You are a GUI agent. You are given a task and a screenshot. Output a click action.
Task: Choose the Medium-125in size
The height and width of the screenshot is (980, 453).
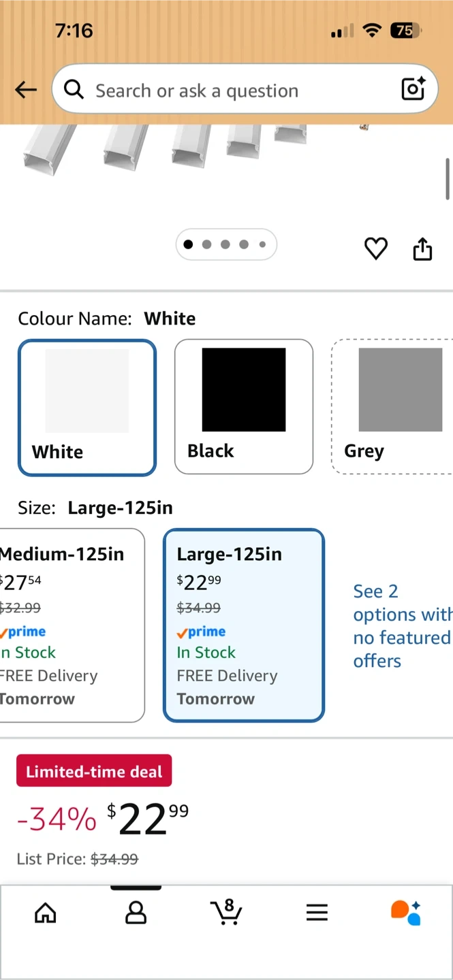[x=68, y=625]
